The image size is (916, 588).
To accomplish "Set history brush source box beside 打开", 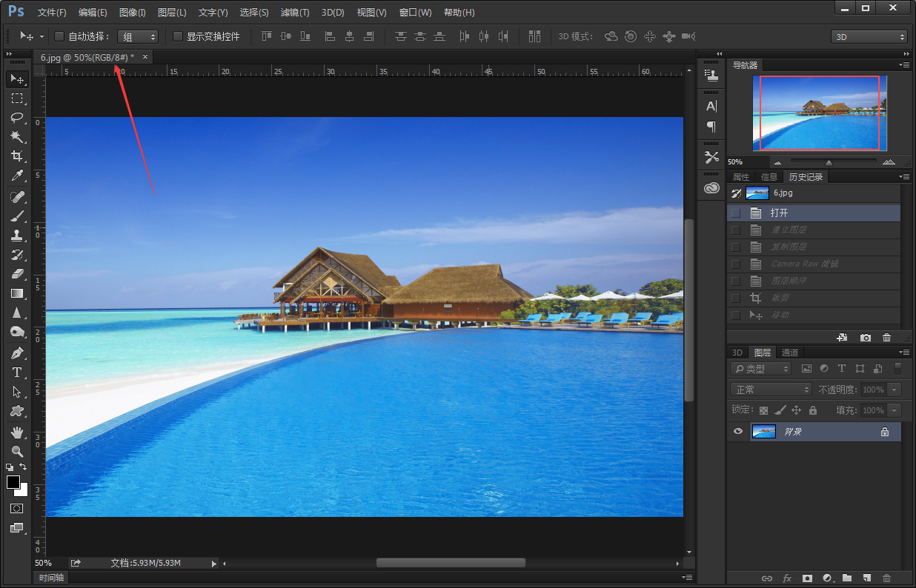I will (x=736, y=213).
